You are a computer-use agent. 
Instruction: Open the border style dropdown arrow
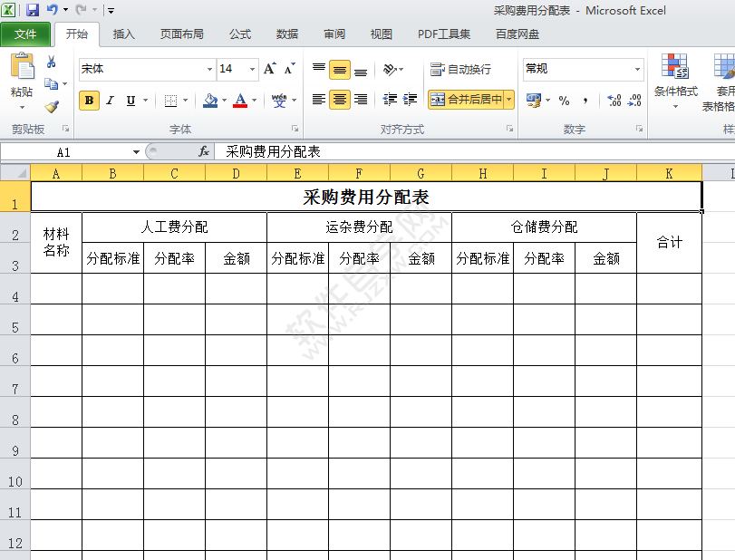click(186, 101)
